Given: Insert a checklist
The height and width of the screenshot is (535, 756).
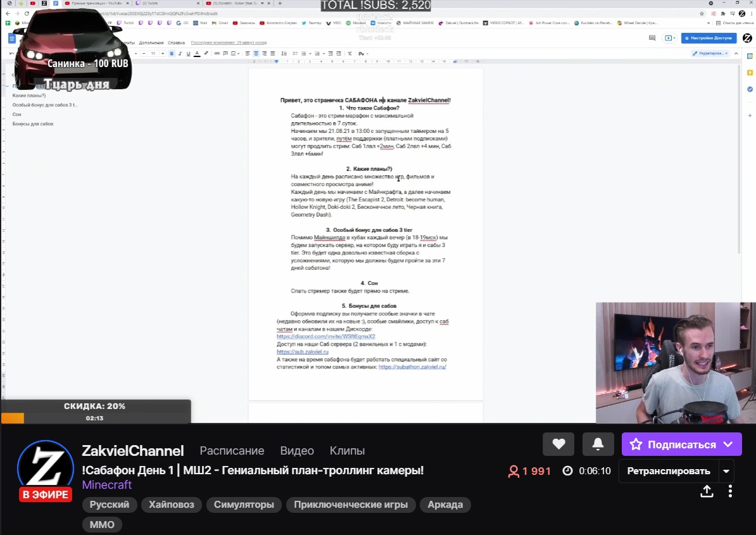Looking at the screenshot, I should point(296,53).
